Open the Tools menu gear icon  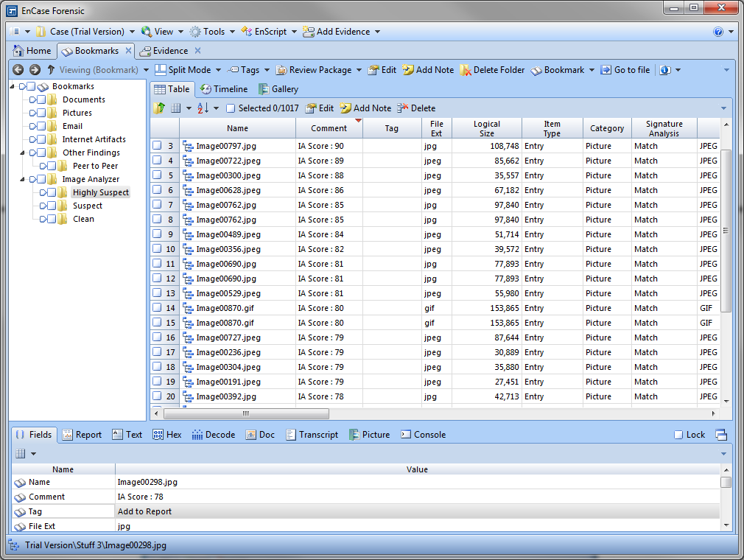[196, 32]
